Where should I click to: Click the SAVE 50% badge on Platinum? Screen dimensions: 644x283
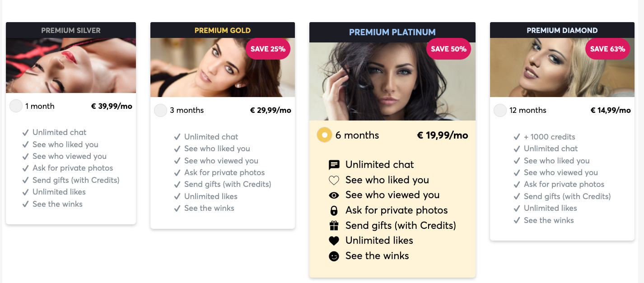pyautogui.click(x=448, y=49)
